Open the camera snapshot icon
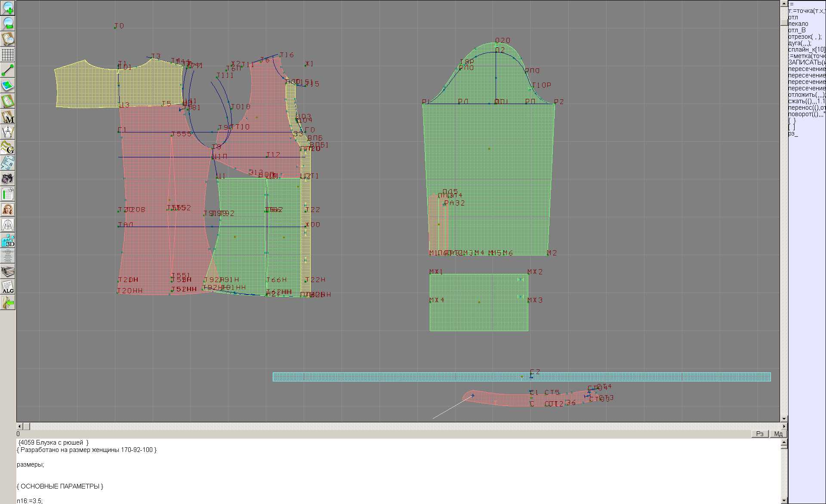This screenshot has height=504, width=826. 8,178
